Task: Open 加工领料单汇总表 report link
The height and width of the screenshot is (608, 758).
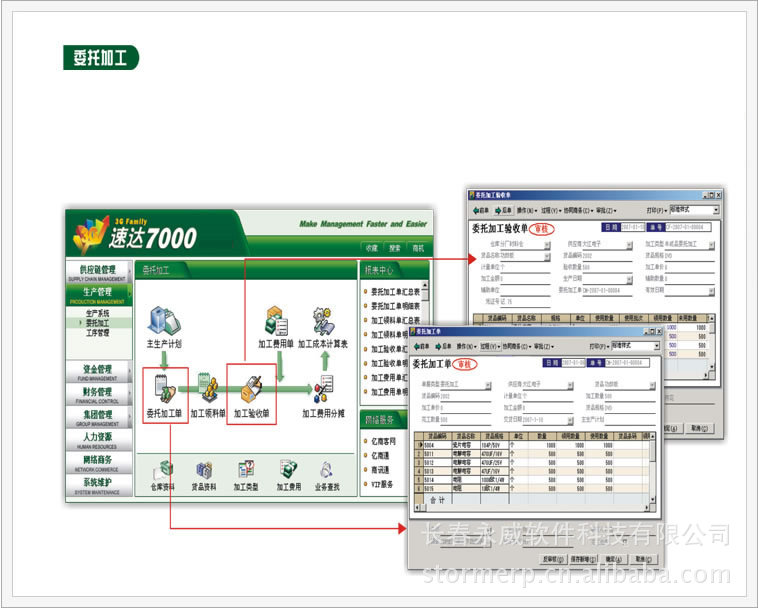Action: (395, 320)
